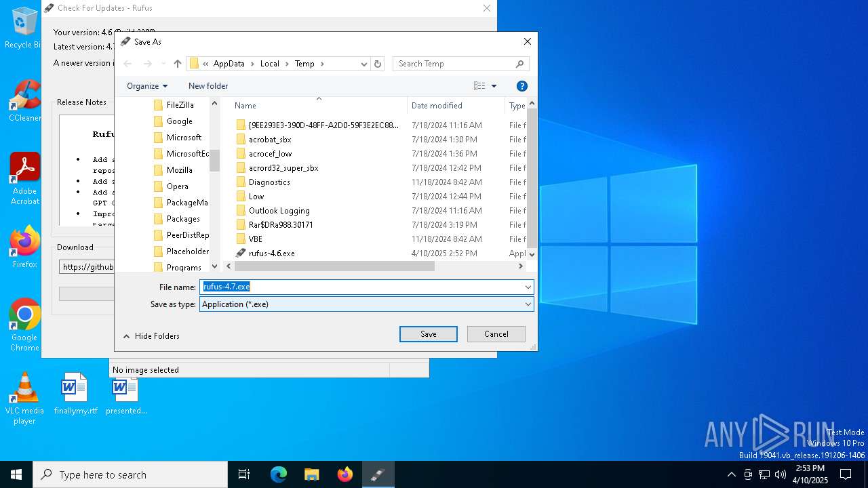Click the AppData breadcrumb segment
The height and width of the screenshot is (488, 868).
229,64
